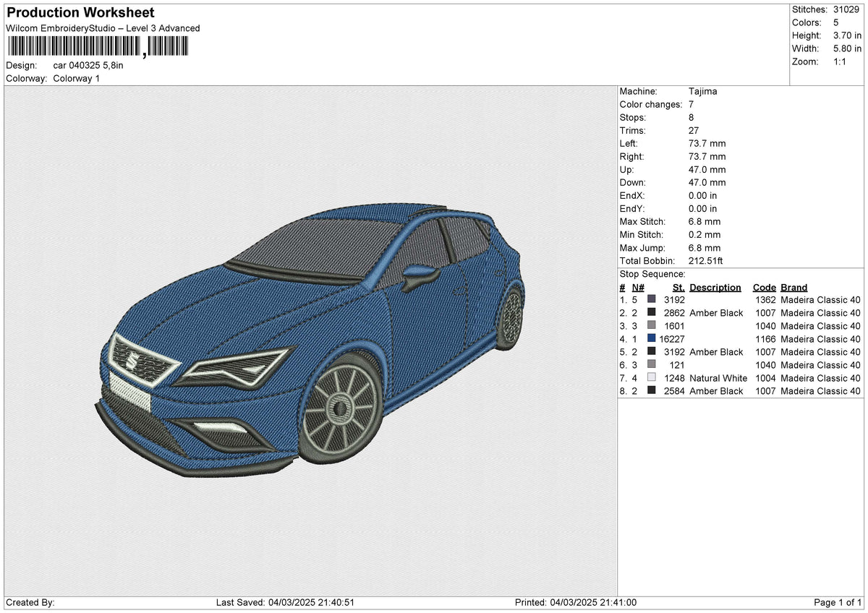Screen dimensions: 868x613
Task: Click stitch count 16227
Action: 672,339
